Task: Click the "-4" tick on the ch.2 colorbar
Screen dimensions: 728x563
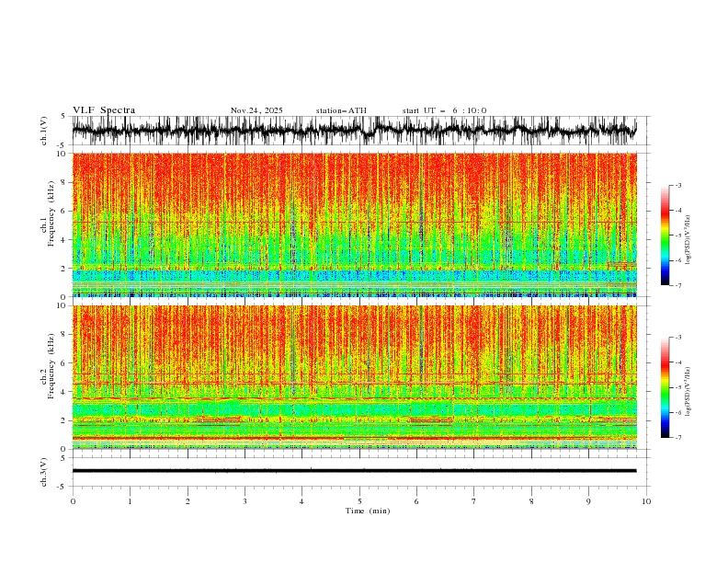Action: 677,362
